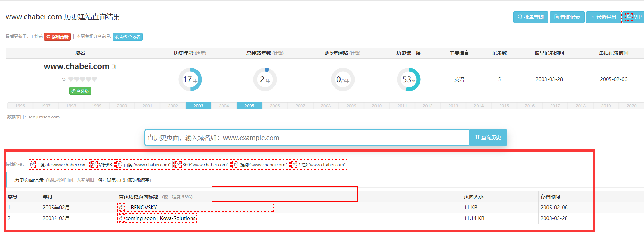
Task: Click the 1996 timeline cell
Action: point(20,106)
